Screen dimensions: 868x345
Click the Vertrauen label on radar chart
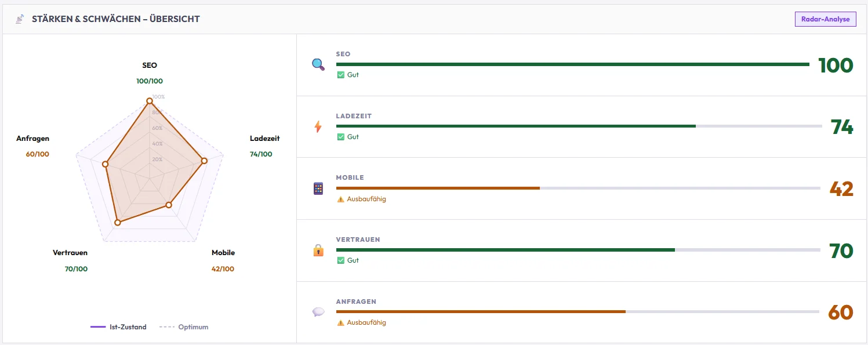click(70, 253)
